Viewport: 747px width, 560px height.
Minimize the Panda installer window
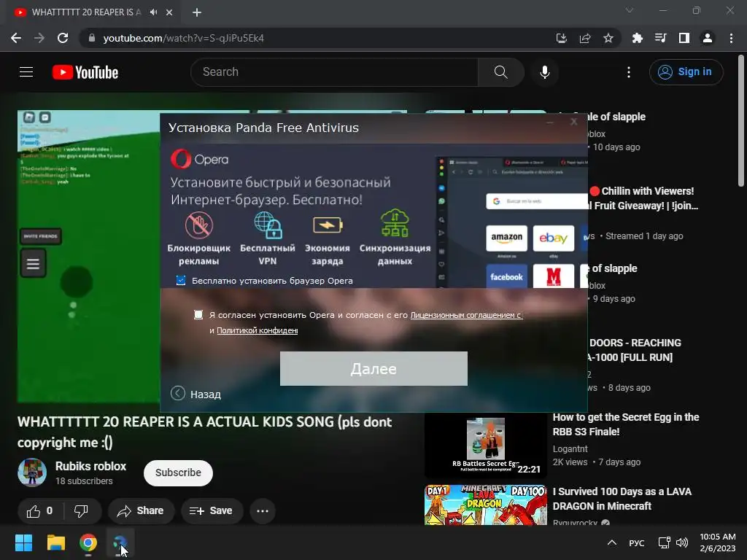[x=550, y=122]
